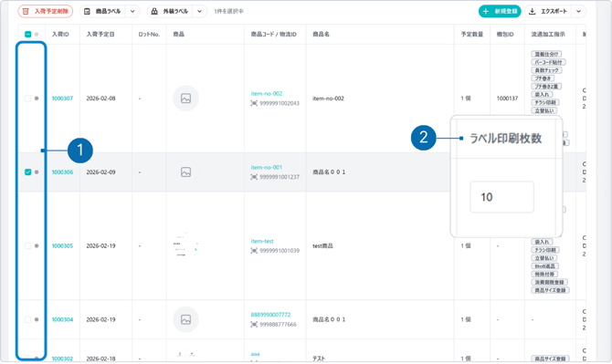
Task: Open arrival ID 1000302 link
Action: (x=62, y=359)
